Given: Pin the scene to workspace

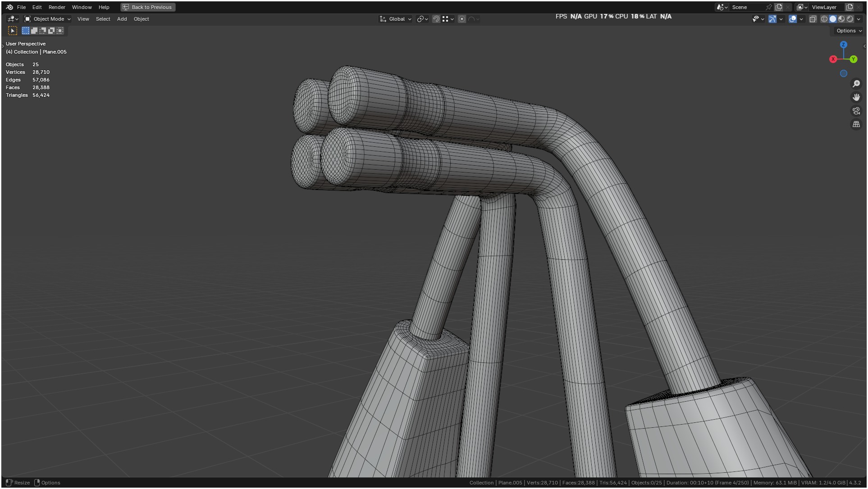Looking at the screenshot, I should point(769,7).
